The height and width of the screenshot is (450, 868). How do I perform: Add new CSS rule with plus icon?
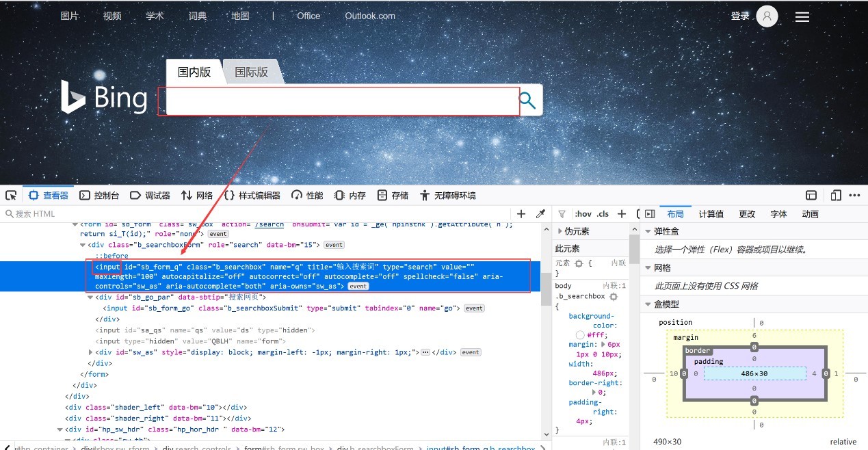click(622, 214)
